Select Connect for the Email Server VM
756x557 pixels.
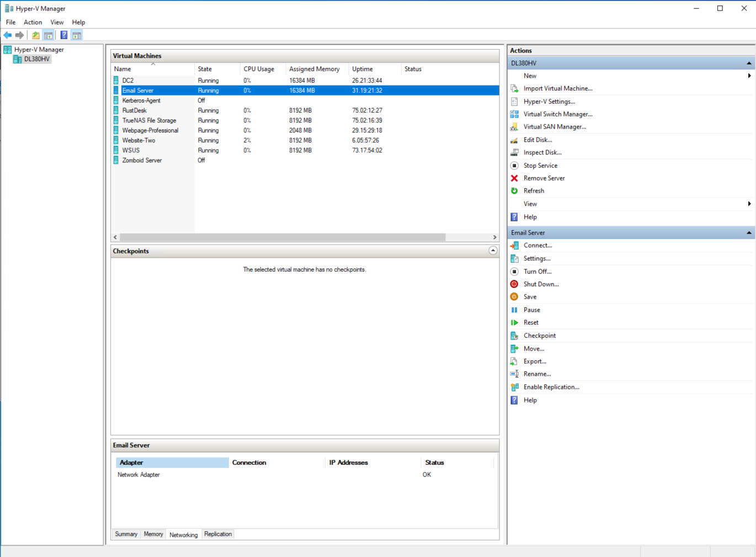pyautogui.click(x=537, y=245)
